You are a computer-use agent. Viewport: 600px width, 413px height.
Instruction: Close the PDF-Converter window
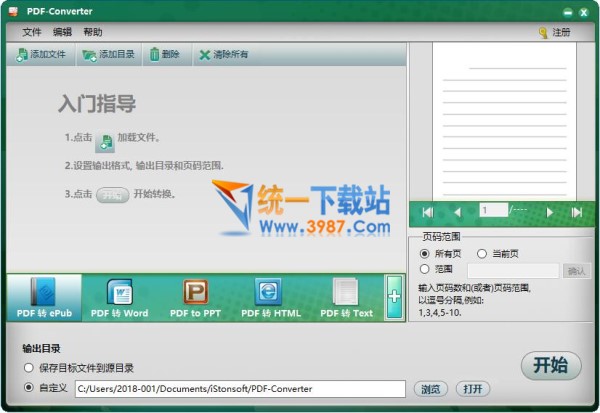tap(584, 13)
